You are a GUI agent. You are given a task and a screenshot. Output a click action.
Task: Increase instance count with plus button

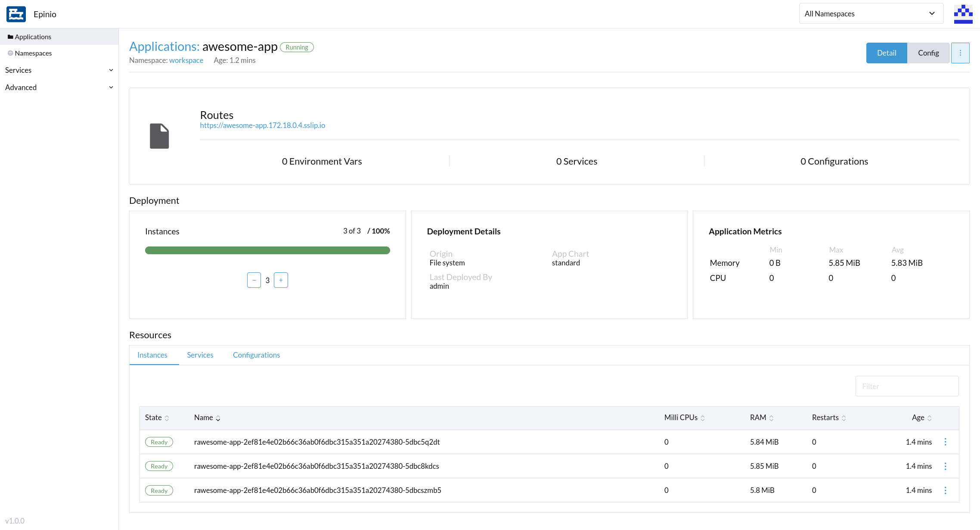point(281,280)
